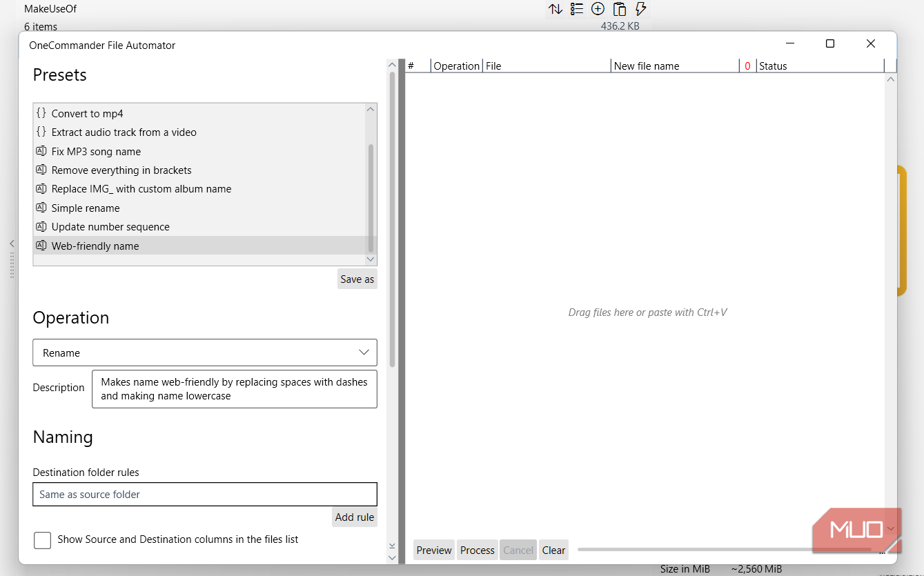Click the clipboard paste icon in toolbar
Viewport: 924px width, 576px height.
pyautogui.click(x=620, y=9)
